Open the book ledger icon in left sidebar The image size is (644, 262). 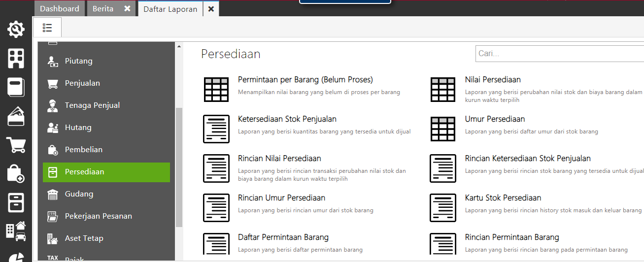pos(16,87)
